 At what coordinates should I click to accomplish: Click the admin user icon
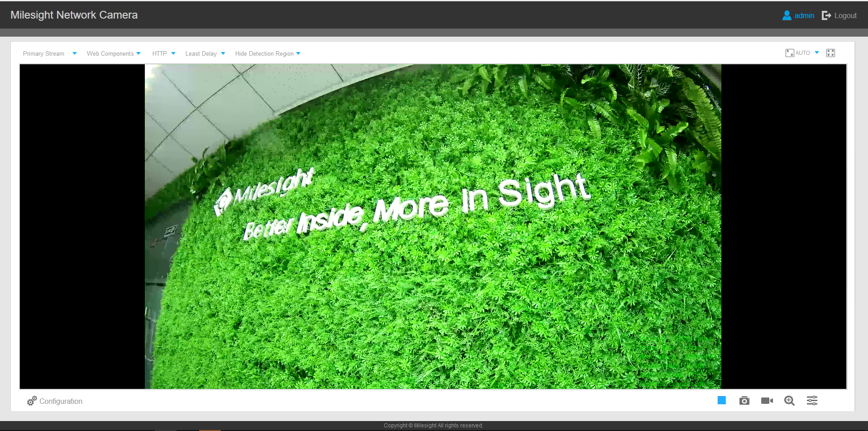[x=787, y=15]
